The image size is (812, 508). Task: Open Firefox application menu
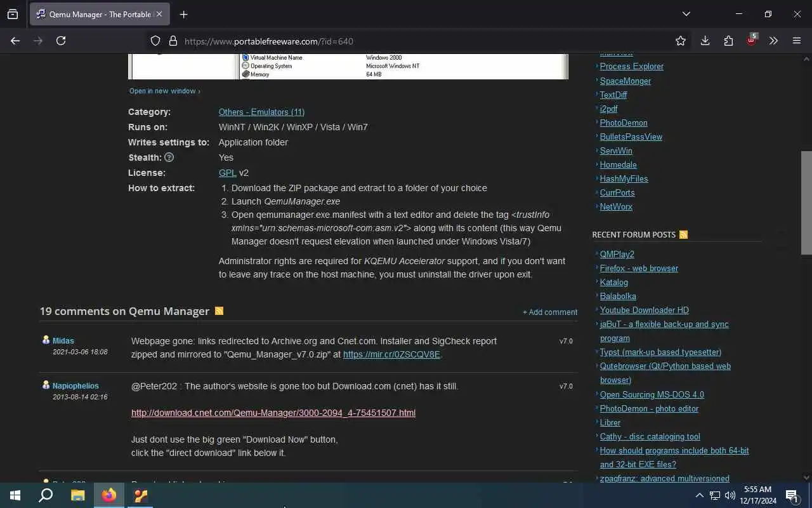797,41
